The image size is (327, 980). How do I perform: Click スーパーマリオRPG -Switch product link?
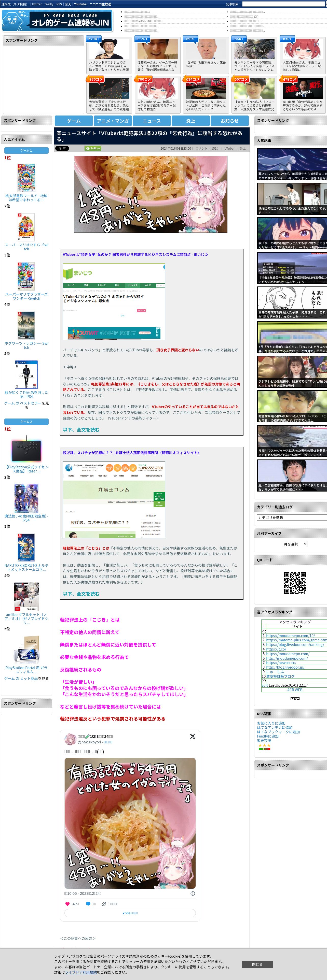[26, 247]
